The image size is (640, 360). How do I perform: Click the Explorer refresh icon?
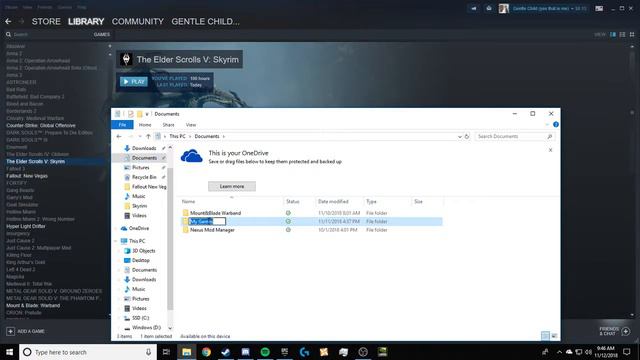click(467, 136)
